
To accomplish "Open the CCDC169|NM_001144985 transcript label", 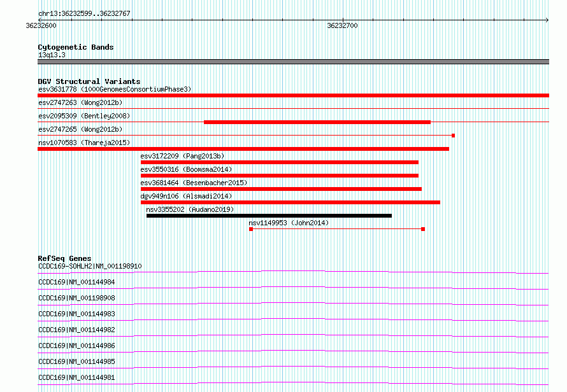I will 76,361.
